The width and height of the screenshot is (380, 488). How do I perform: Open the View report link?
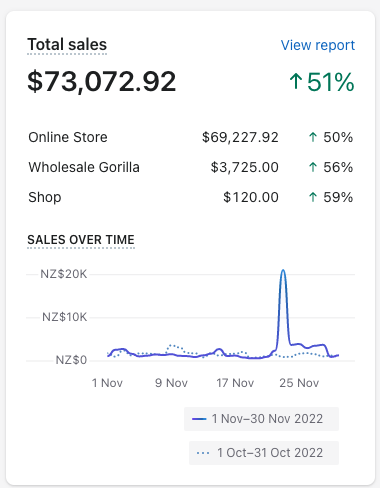pos(318,45)
